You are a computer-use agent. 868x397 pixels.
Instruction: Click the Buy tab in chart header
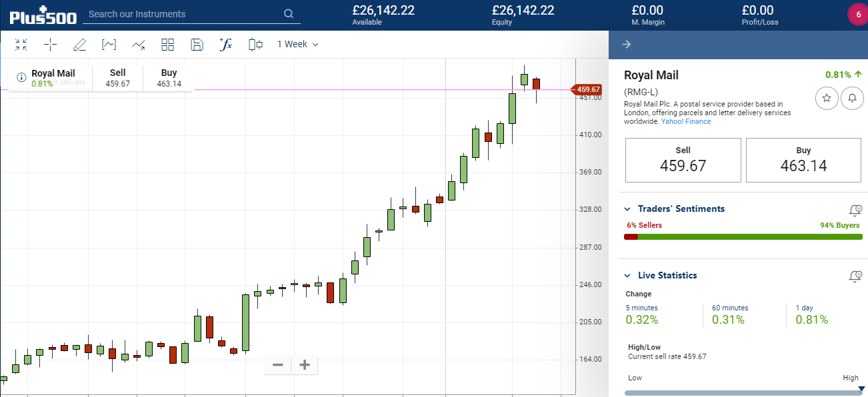169,78
